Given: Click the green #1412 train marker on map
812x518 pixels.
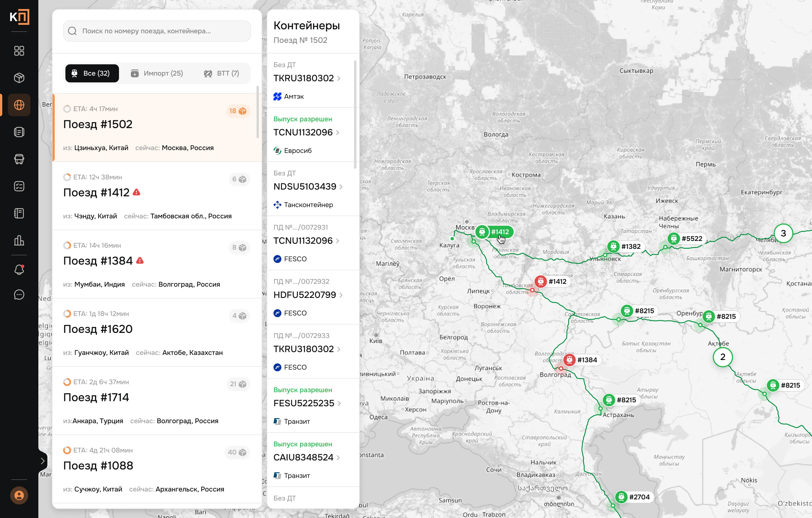Looking at the screenshot, I should pos(494,232).
